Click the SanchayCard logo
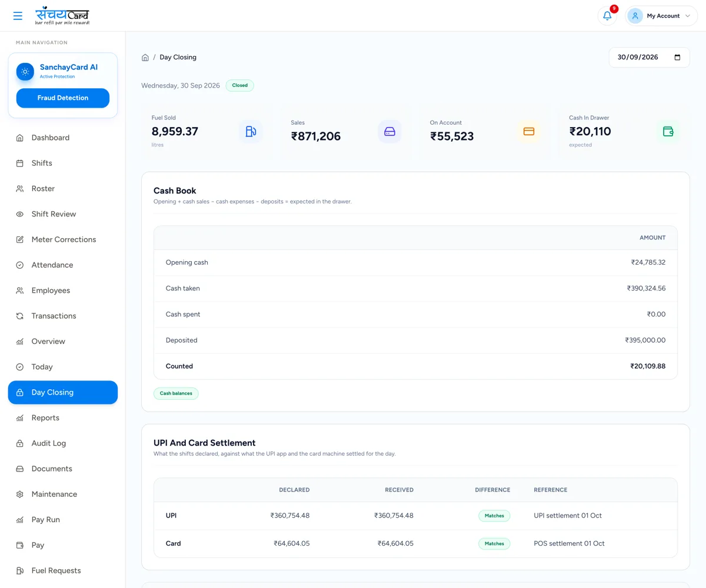This screenshot has width=706, height=588. coord(62,16)
